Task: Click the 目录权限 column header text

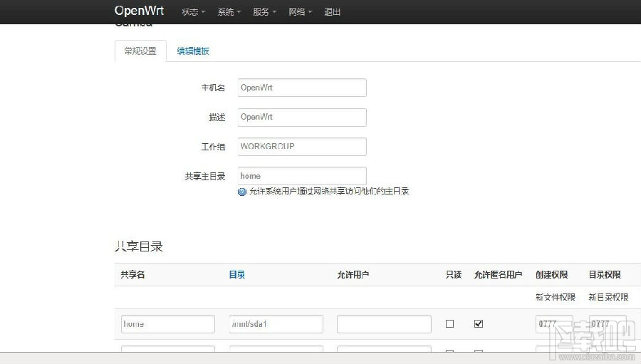Action: (x=605, y=275)
